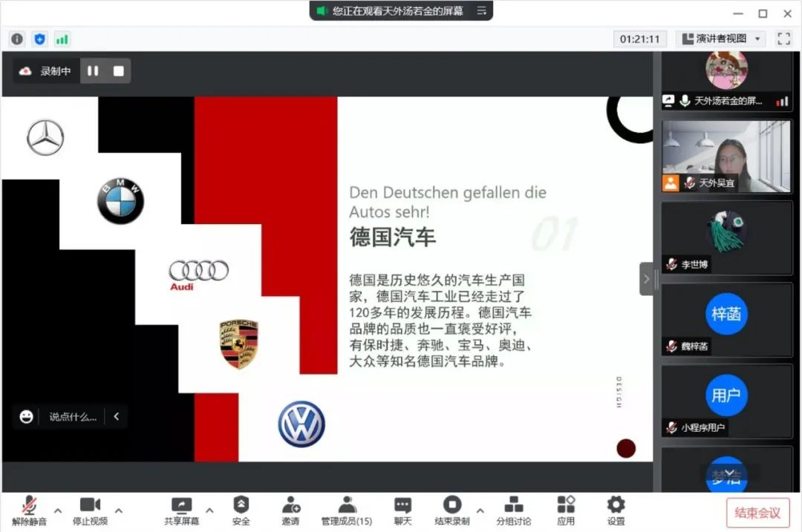Click the microphone icon on 天外汤若金 tile
Image resolution: width=802 pixels, height=532 pixels.
(685, 101)
